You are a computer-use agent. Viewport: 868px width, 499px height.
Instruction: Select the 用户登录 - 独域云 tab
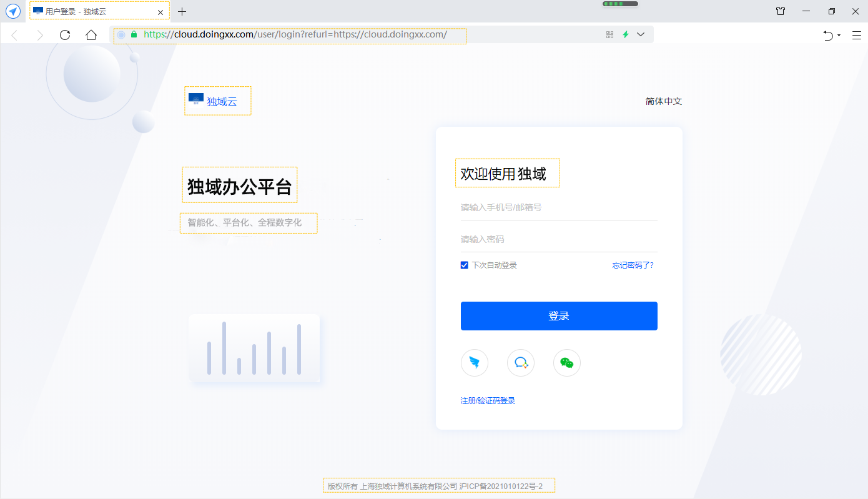coord(94,12)
